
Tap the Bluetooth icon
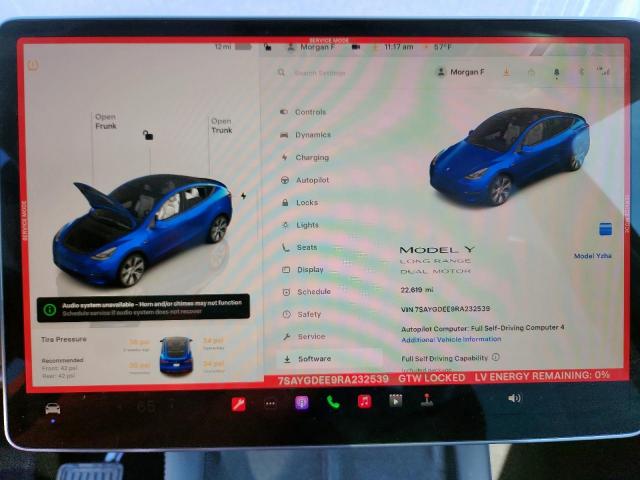582,72
